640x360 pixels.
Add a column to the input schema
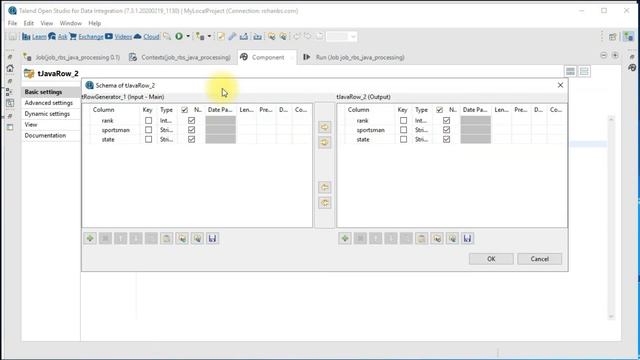click(90, 238)
